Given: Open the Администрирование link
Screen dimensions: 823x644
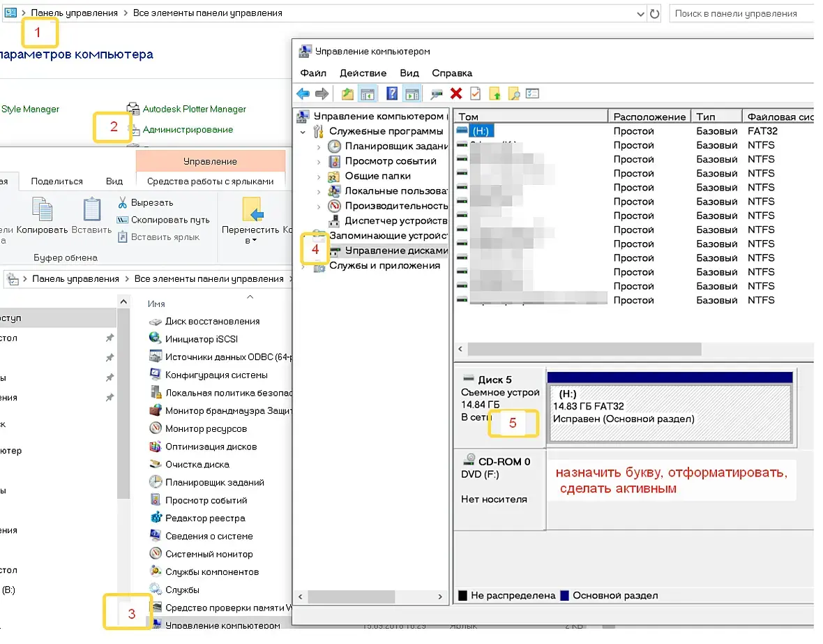Looking at the screenshot, I should 188,130.
